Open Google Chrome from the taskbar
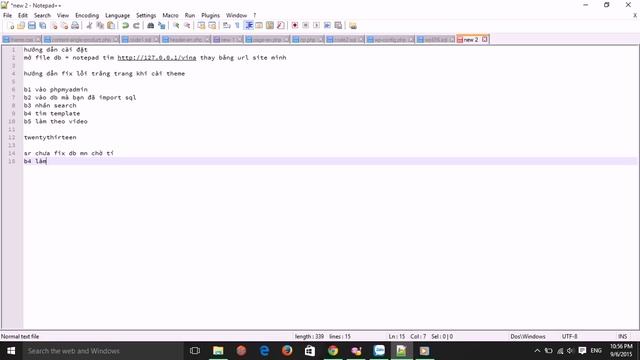The height and width of the screenshot is (360, 640). point(333,351)
